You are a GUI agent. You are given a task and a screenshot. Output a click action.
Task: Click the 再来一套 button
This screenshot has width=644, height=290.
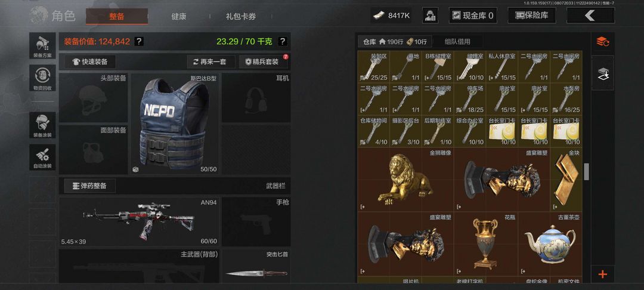211,61
